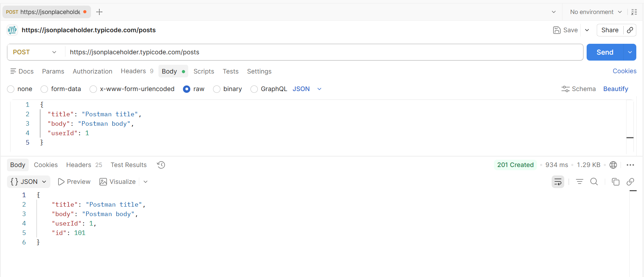This screenshot has width=644, height=277.
Task: Open the No environment selector
Action: click(x=596, y=12)
